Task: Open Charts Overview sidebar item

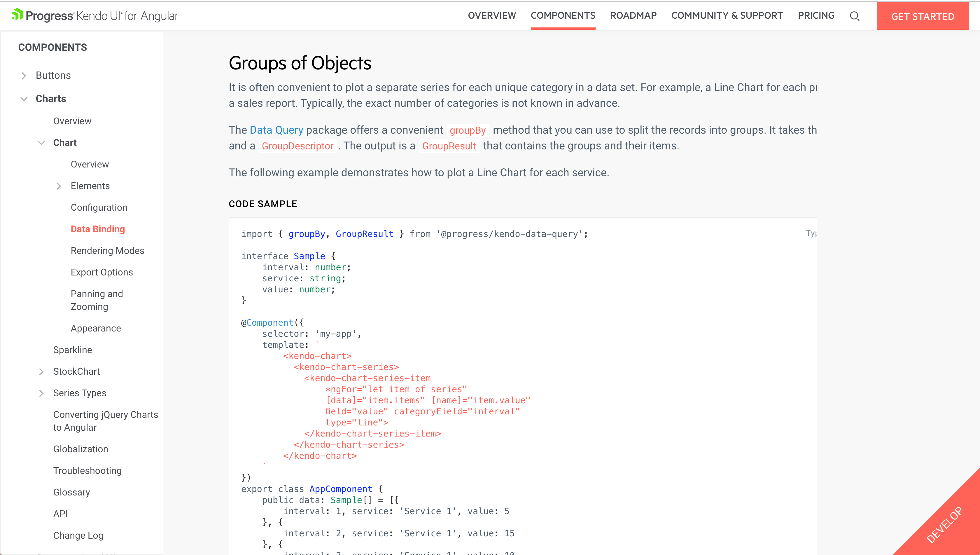Action: [72, 121]
